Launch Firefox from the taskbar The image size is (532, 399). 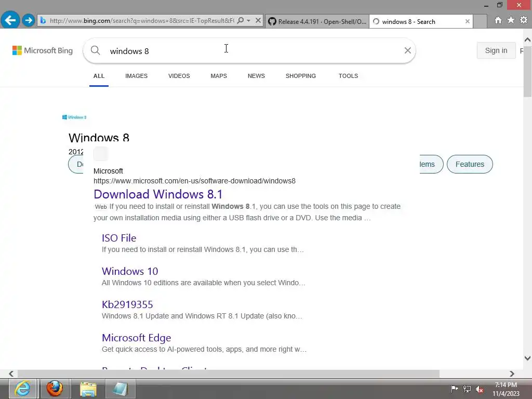[54, 389]
